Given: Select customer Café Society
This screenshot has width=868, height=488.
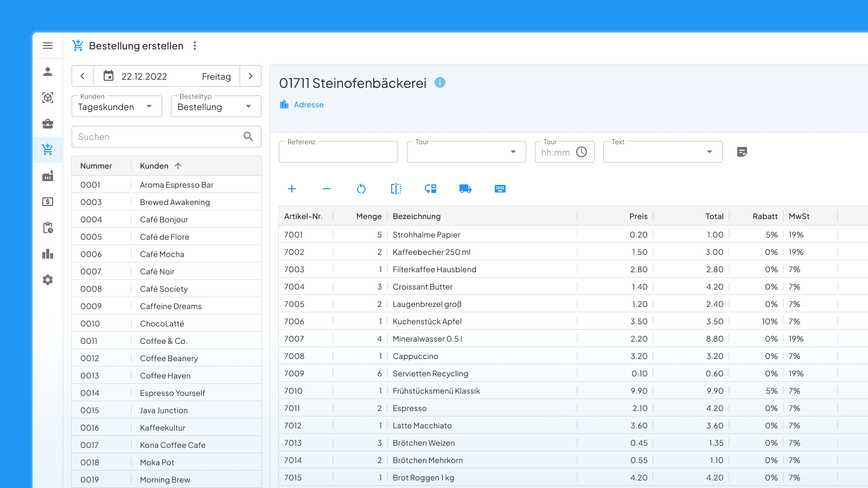Looking at the screenshot, I should pos(167,289).
